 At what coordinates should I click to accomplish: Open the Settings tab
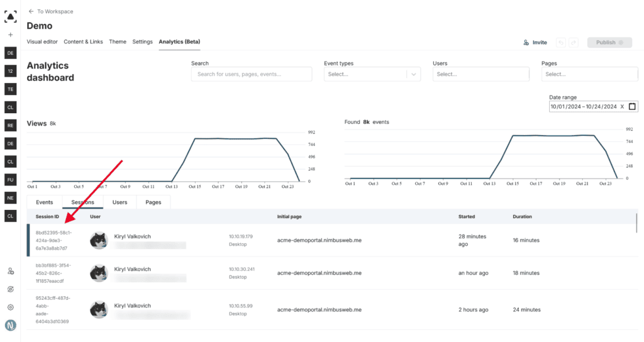coord(143,42)
